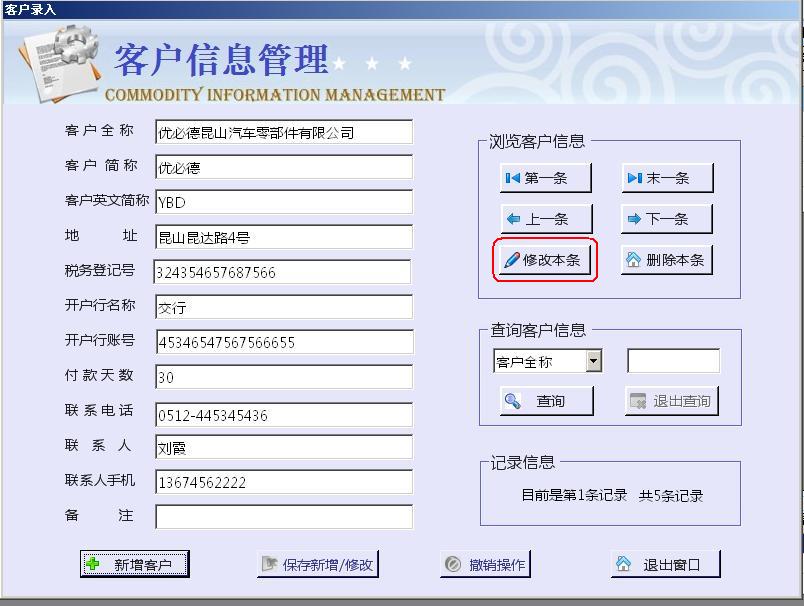
Task: Go to previous record 上一条
Action: [x=546, y=219]
